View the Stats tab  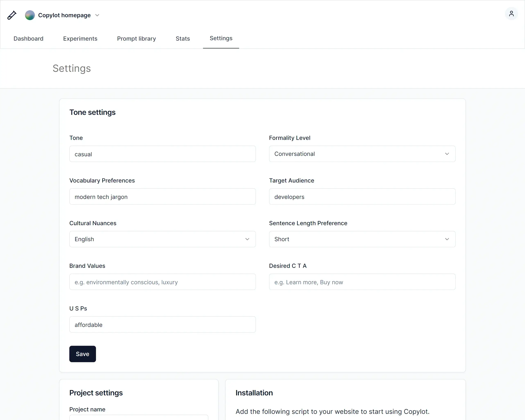pyautogui.click(x=183, y=39)
